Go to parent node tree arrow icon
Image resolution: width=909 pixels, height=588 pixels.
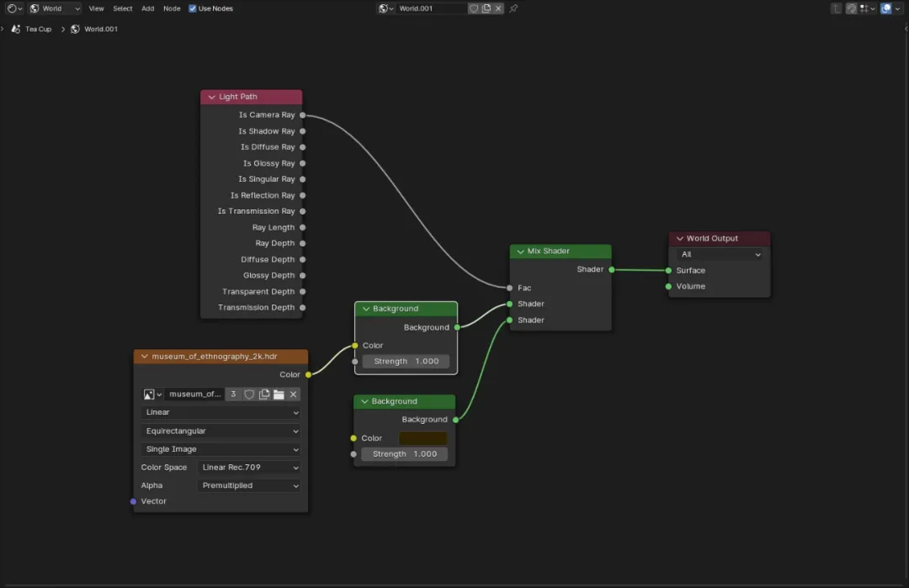(836, 8)
